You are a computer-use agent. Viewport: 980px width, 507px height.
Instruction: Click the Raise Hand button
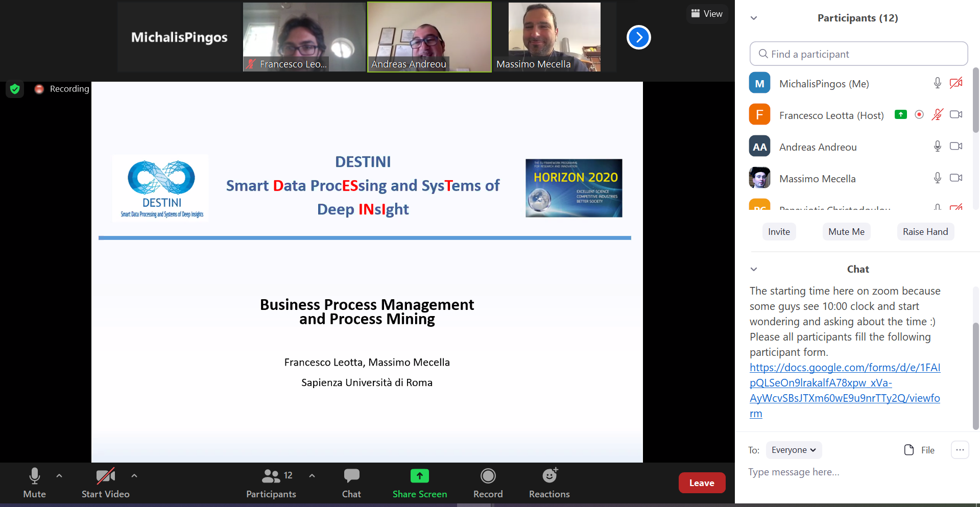click(x=925, y=232)
